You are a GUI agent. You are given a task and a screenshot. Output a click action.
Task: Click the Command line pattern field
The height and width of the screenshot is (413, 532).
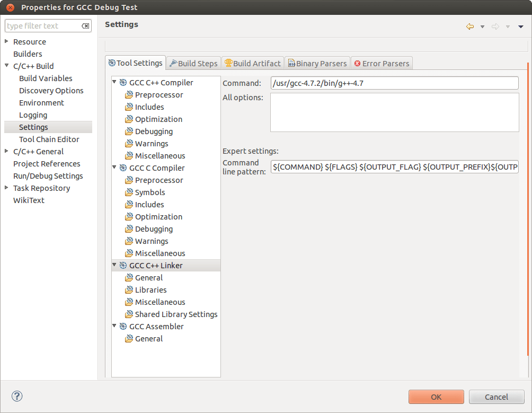[395, 167]
